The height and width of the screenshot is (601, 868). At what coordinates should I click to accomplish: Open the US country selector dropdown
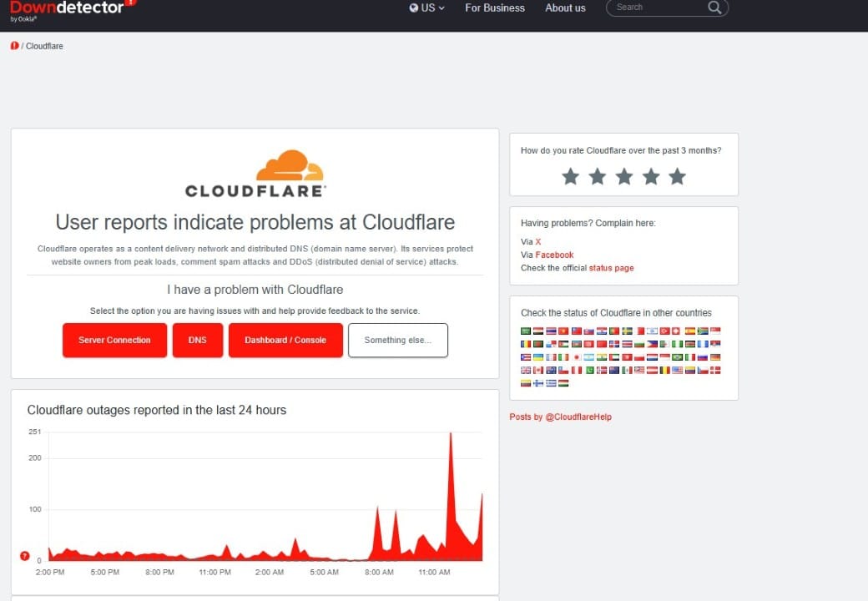[426, 8]
